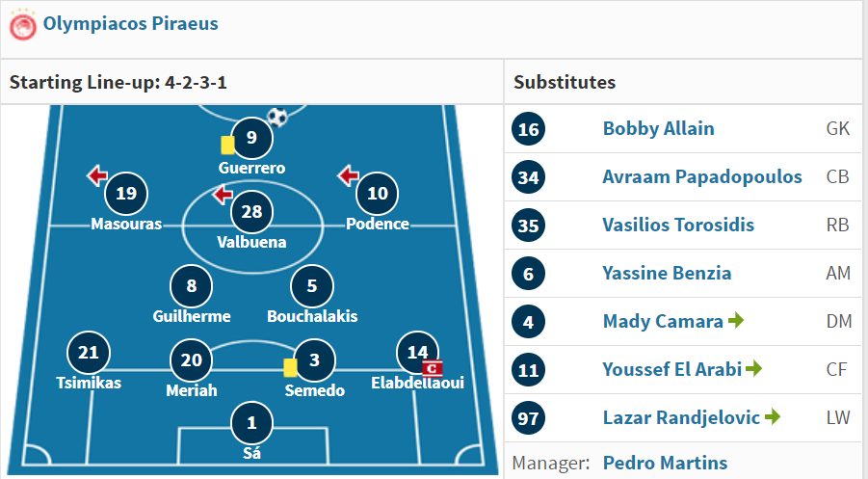Click the green arrow beside Lazar Randjelovic
The height and width of the screenshot is (479, 868).
(x=773, y=416)
